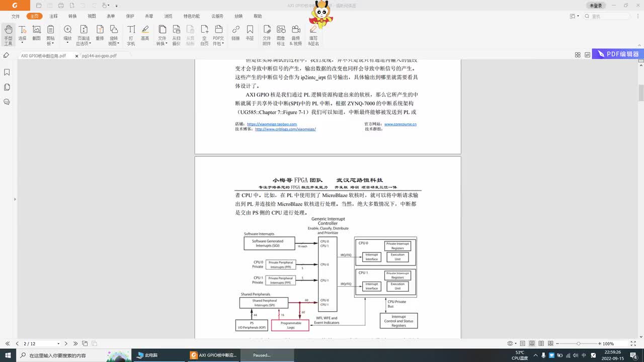The width and height of the screenshot is (644, 362).
Task: Open PDF Portfolio (PDF文件包)
Action: coord(218,35)
